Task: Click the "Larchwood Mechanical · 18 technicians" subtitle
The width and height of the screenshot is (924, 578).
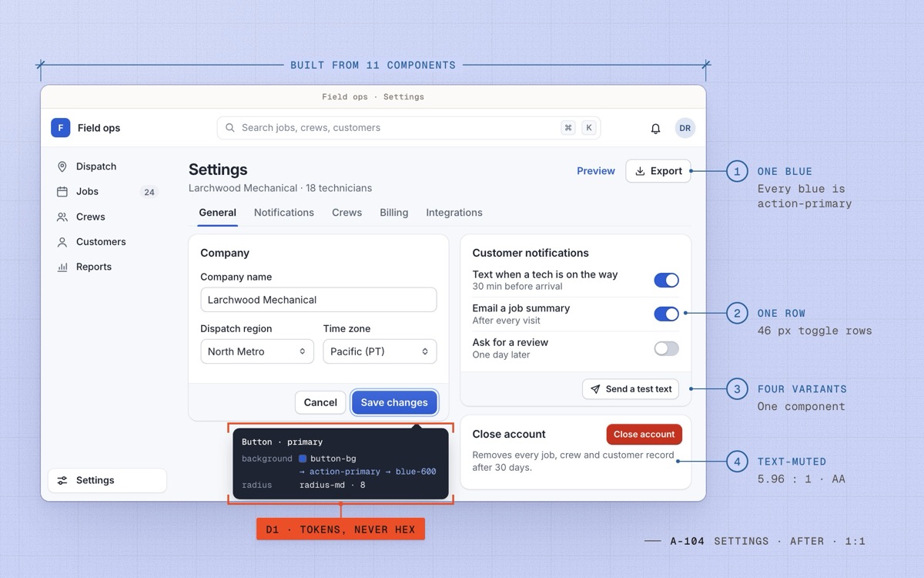Action: (x=280, y=188)
